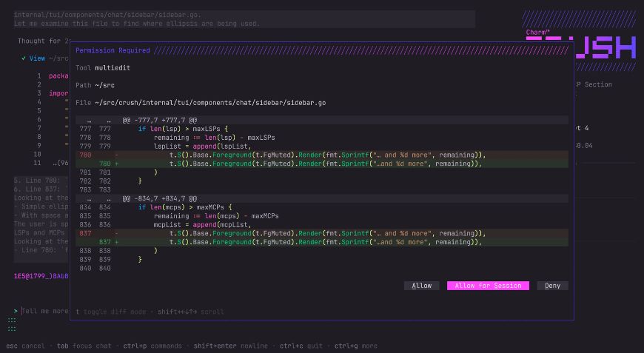Focus the 'Tell me more' prompt input
The height and width of the screenshot is (353, 644).
(x=45, y=311)
